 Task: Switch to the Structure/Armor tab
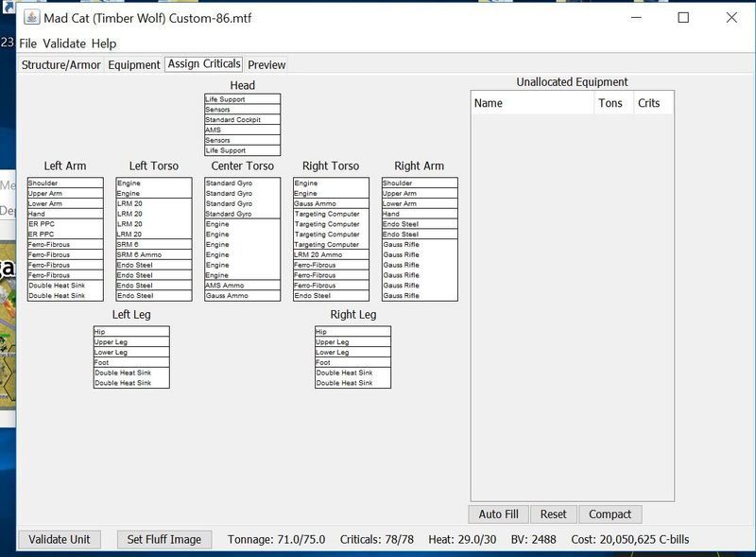point(60,64)
